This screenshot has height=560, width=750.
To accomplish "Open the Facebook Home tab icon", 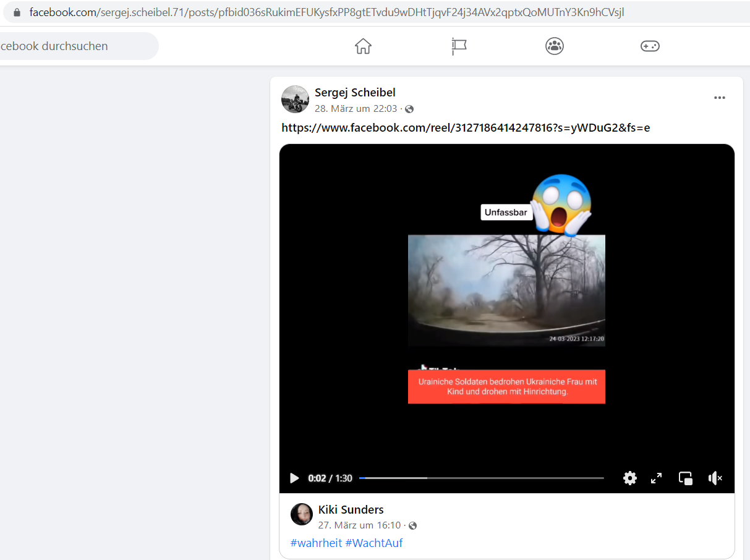I will [x=363, y=46].
